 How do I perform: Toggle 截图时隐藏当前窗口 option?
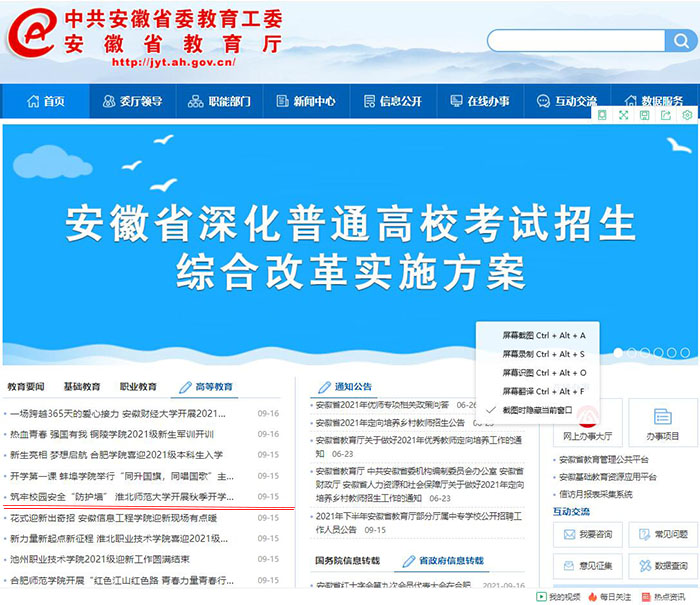[x=536, y=410]
